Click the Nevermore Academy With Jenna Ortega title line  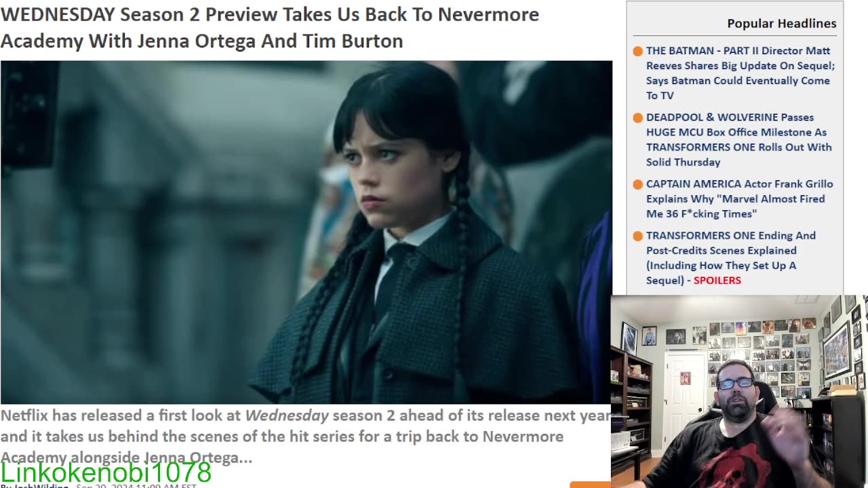pyautogui.click(x=201, y=41)
